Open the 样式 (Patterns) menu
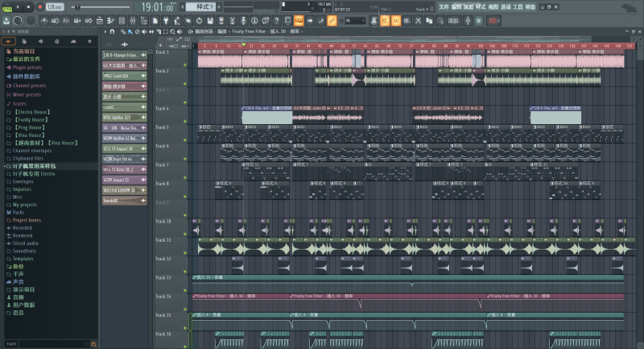The height and width of the screenshot is (349, 644). pos(481,6)
